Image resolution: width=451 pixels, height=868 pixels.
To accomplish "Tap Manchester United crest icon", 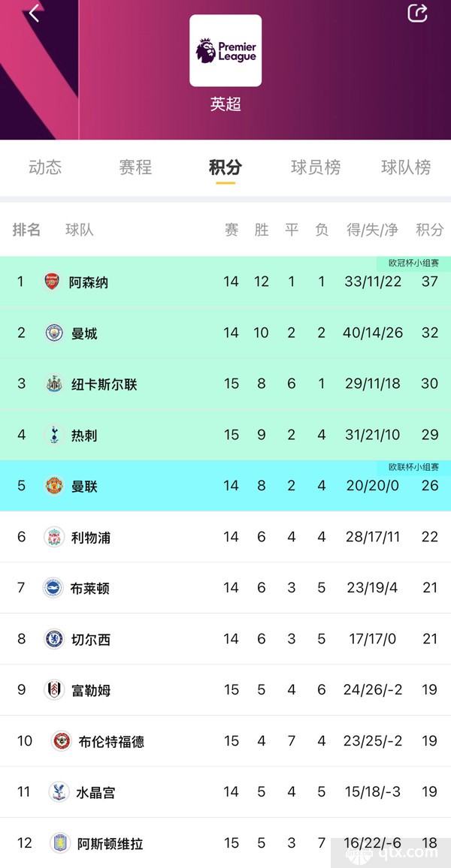I will pos(53,486).
